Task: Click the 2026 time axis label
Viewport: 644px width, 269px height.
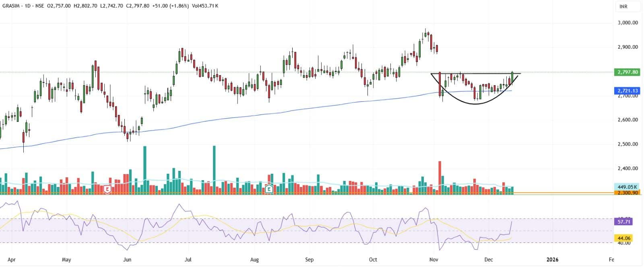Action: [553, 260]
